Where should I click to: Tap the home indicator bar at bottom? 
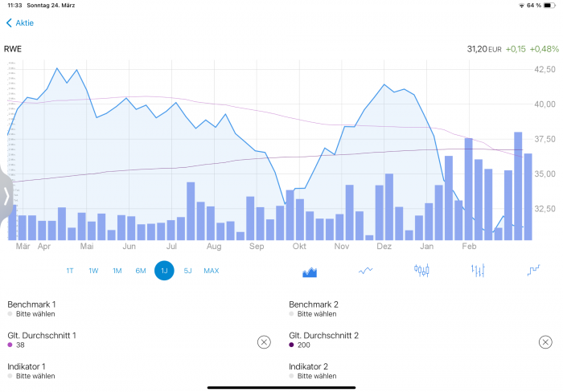tap(281, 388)
